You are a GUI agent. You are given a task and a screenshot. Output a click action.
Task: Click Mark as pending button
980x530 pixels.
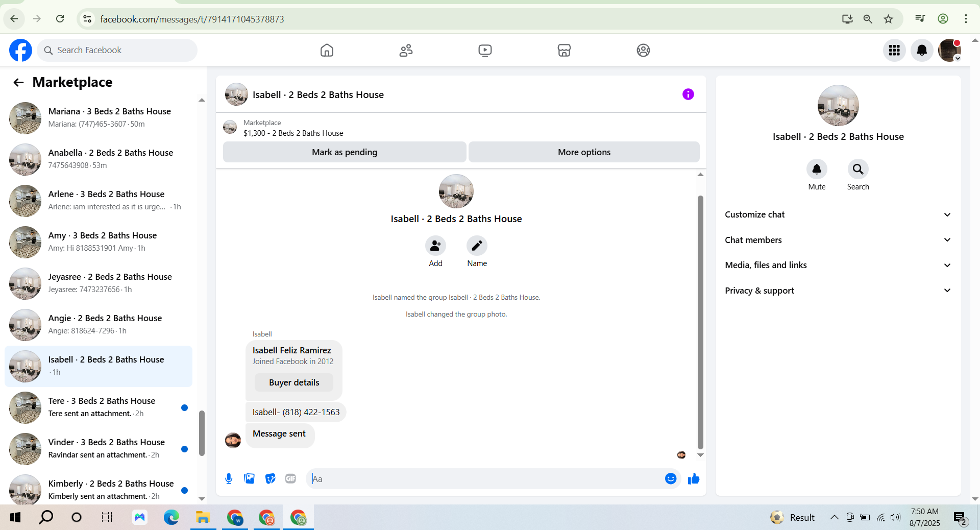coord(345,152)
